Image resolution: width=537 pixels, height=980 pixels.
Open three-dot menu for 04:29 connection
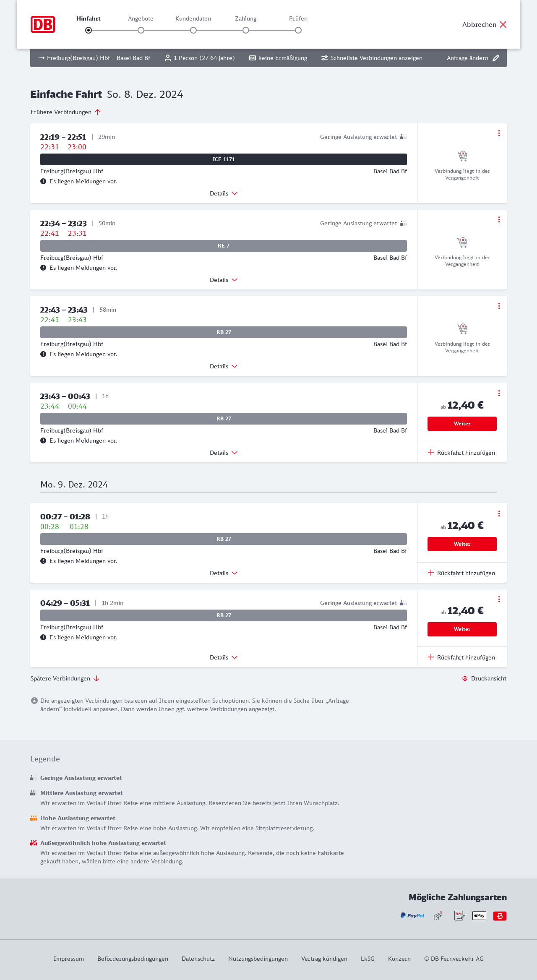pyautogui.click(x=499, y=599)
